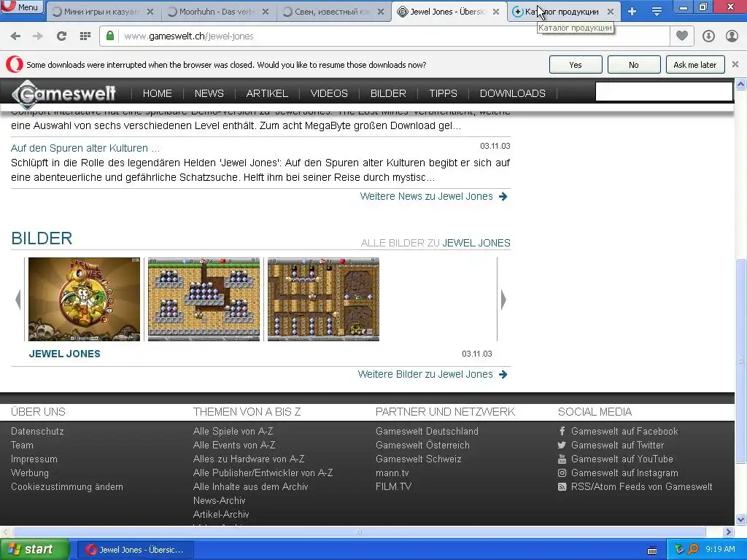Go back with browser back arrow
This screenshot has width=747, height=560.
coord(15,36)
